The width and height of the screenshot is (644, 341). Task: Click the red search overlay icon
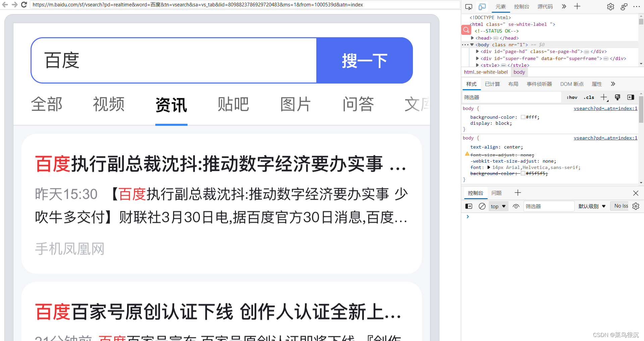(466, 30)
